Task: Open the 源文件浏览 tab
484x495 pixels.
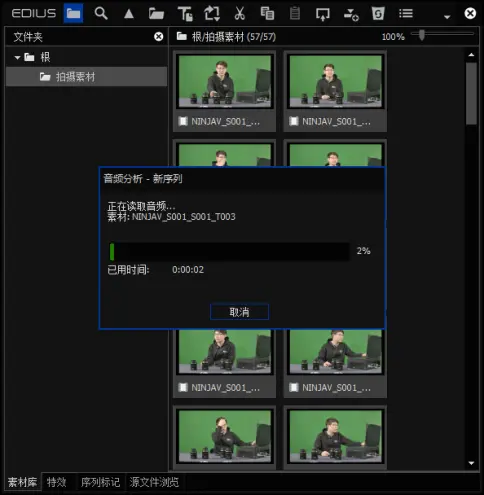Action: click(x=154, y=482)
